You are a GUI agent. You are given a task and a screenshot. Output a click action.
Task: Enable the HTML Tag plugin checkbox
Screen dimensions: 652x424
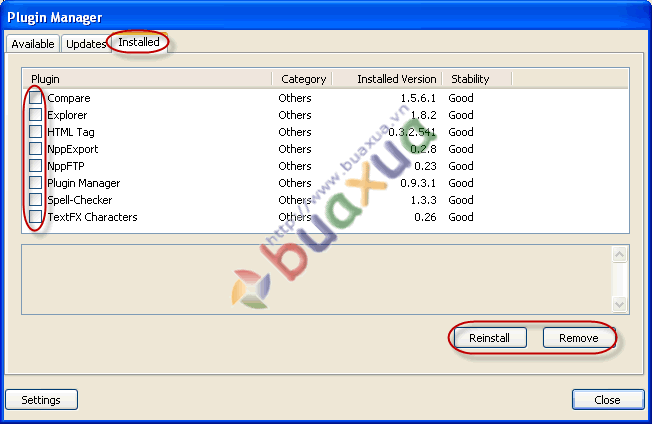coord(35,132)
